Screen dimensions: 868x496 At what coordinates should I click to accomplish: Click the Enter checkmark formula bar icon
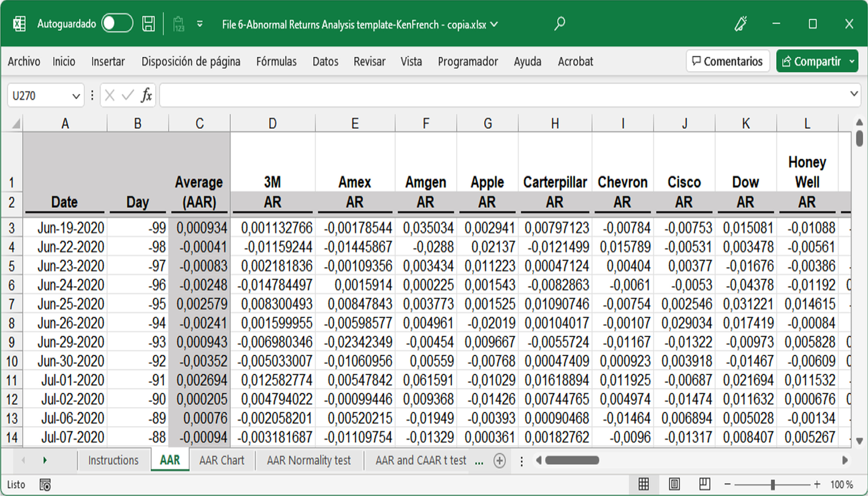click(128, 95)
